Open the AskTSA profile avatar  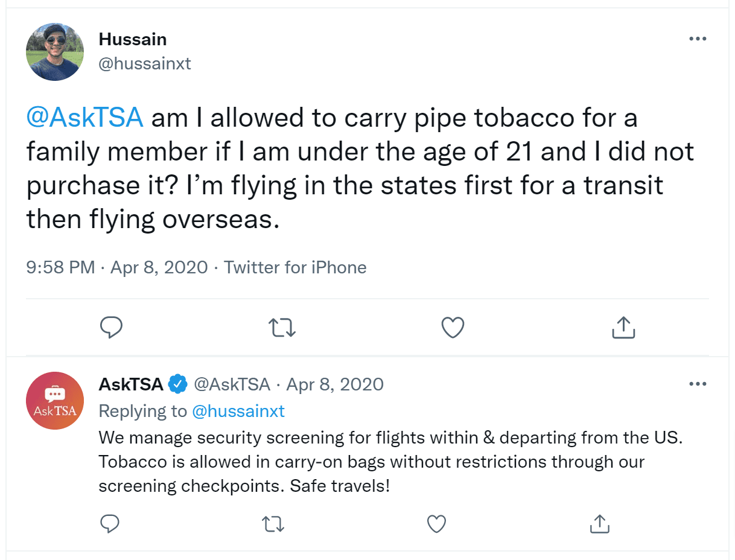[x=55, y=401]
